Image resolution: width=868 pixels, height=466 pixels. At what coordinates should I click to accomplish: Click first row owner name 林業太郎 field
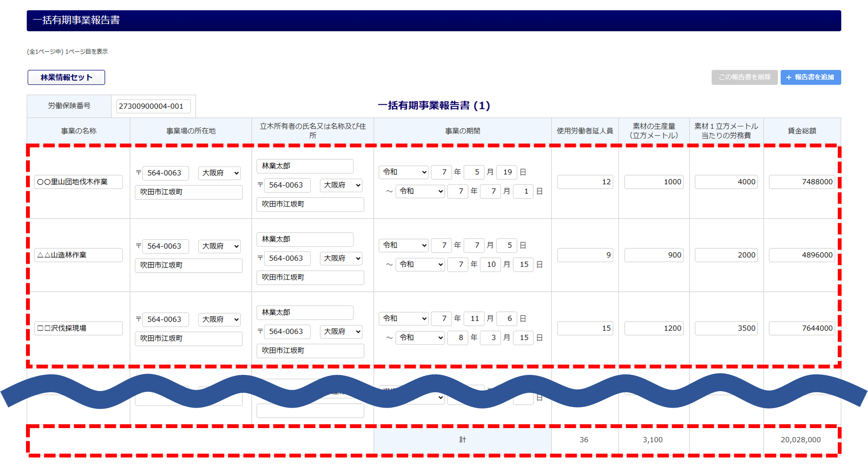click(305, 166)
